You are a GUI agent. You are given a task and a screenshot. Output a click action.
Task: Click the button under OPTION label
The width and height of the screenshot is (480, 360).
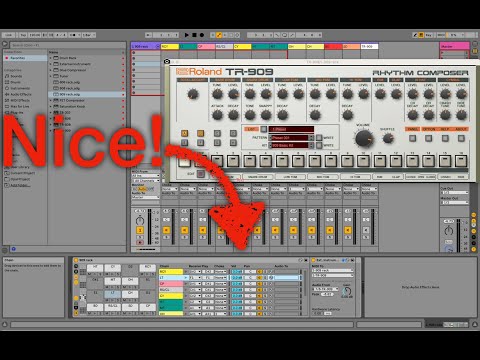[429, 138]
